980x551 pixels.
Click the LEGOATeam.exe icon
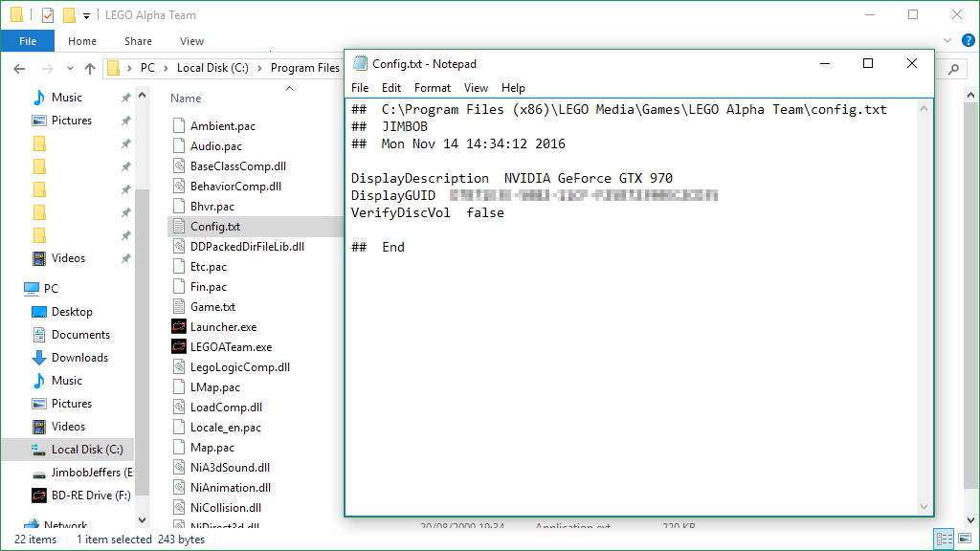pos(179,346)
